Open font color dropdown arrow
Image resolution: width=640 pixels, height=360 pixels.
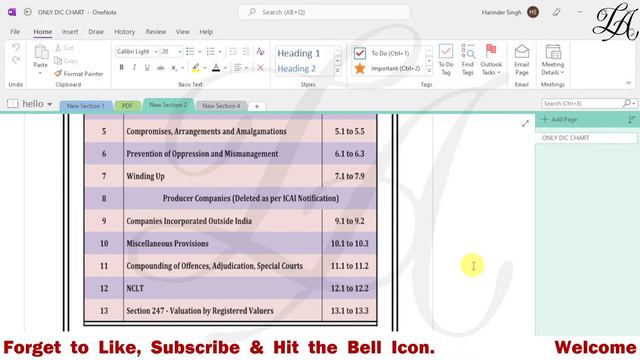click(225, 68)
